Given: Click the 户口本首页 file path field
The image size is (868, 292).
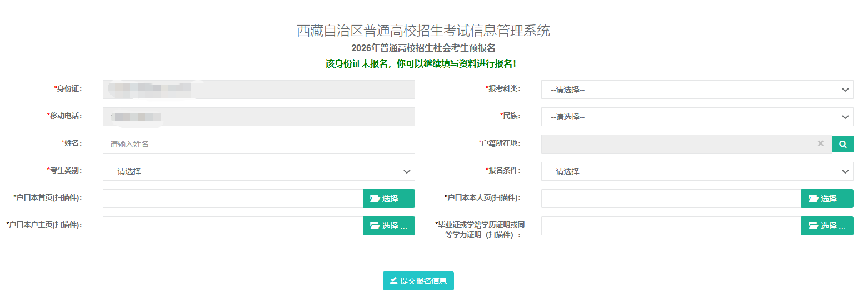Looking at the screenshot, I should click(x=232, y=199).
